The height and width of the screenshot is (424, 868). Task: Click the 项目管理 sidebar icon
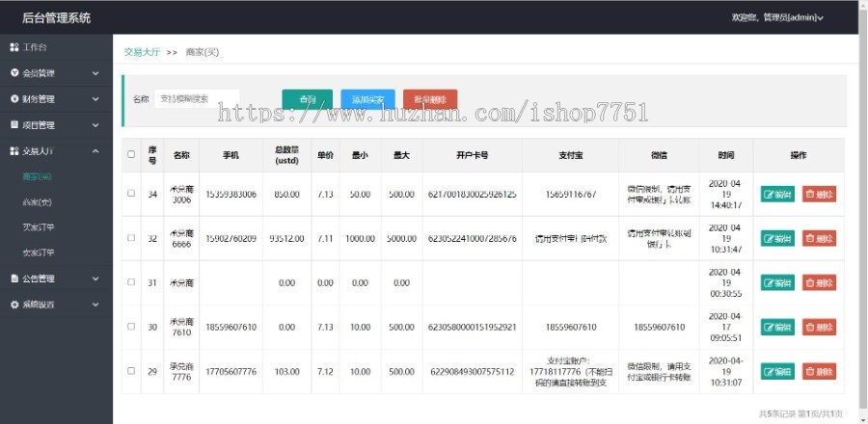[x=14, y=124]
